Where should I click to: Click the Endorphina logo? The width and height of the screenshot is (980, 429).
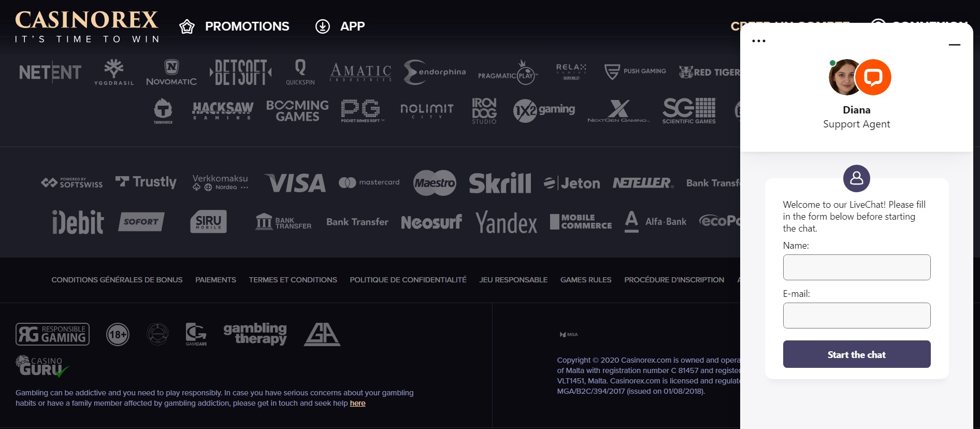tap(435, 72)
